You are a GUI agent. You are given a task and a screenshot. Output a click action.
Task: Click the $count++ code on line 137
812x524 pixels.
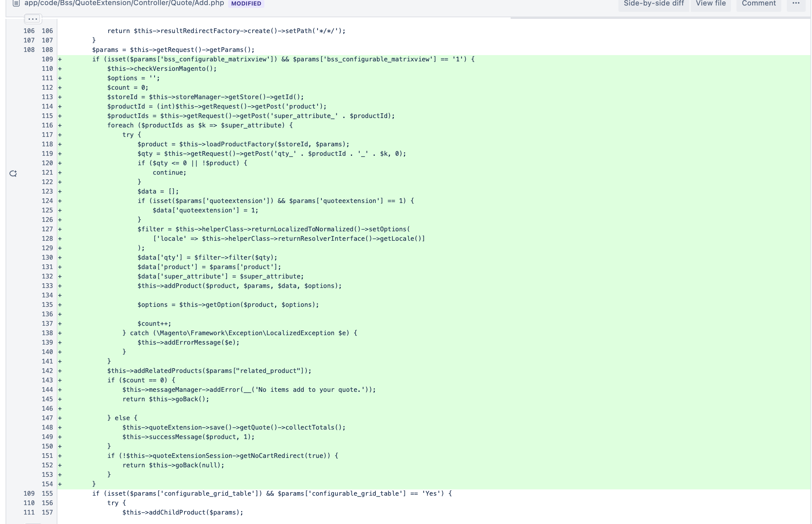[x=154, y=324]
